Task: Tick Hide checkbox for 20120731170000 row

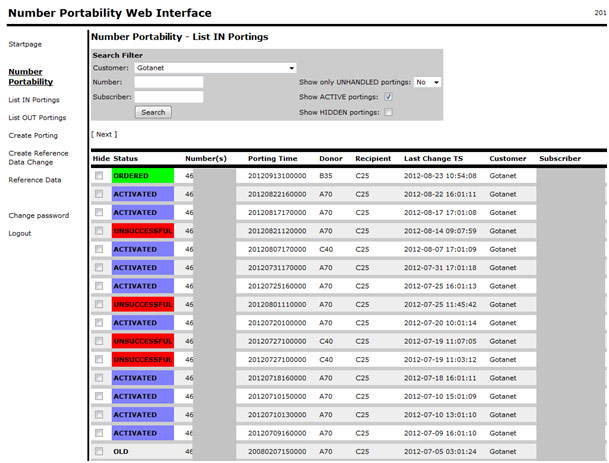Action: [99, 268]
